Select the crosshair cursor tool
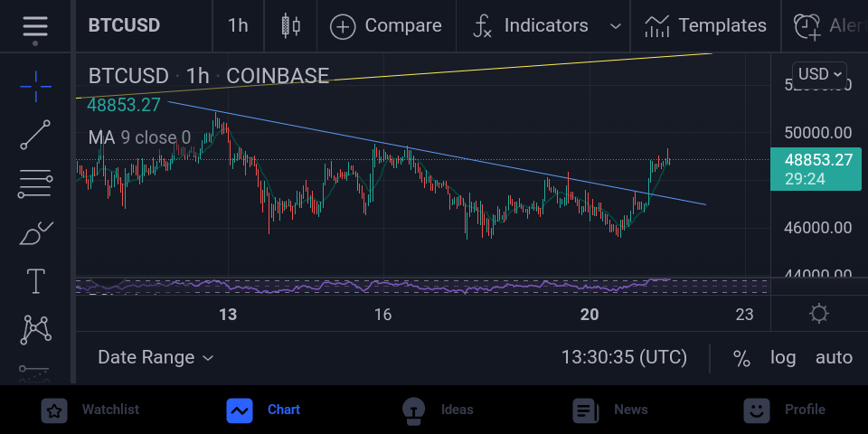Screen dimensions: 868x434 click(x=35, y=87)
